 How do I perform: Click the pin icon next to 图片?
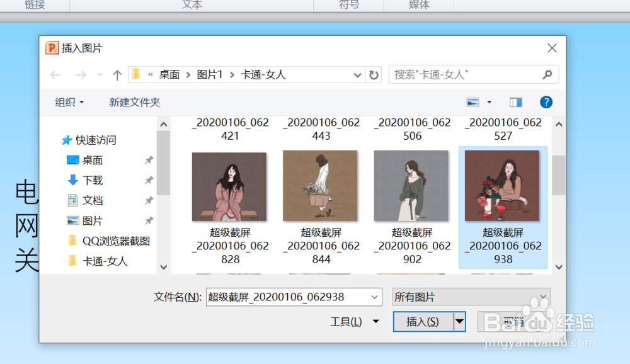(x=149, y=220)
